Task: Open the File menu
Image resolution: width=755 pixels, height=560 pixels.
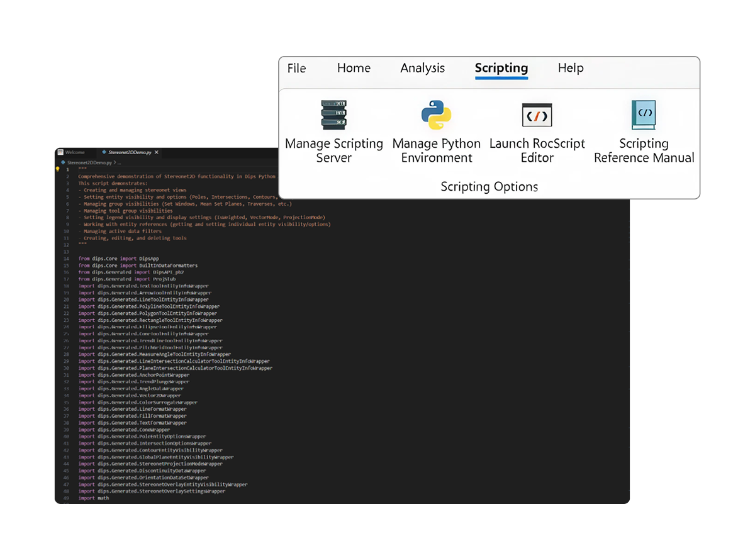Action: click(296, 68)
